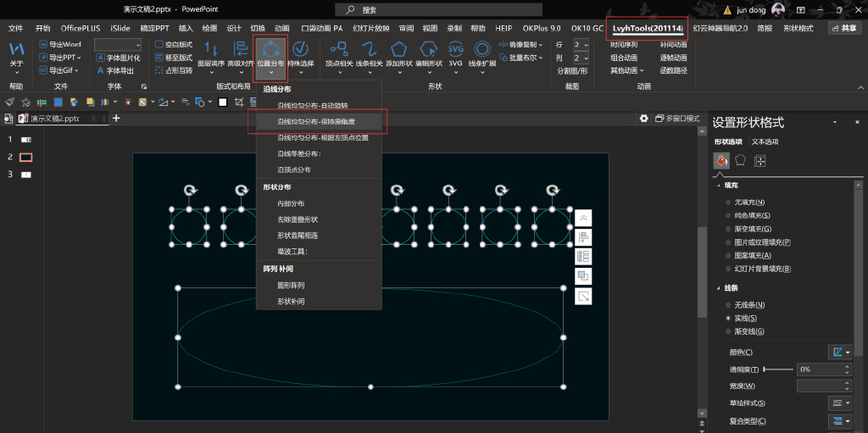Open the line 颜色(C) color picker
868x433 pixels.
coord(840,352)
